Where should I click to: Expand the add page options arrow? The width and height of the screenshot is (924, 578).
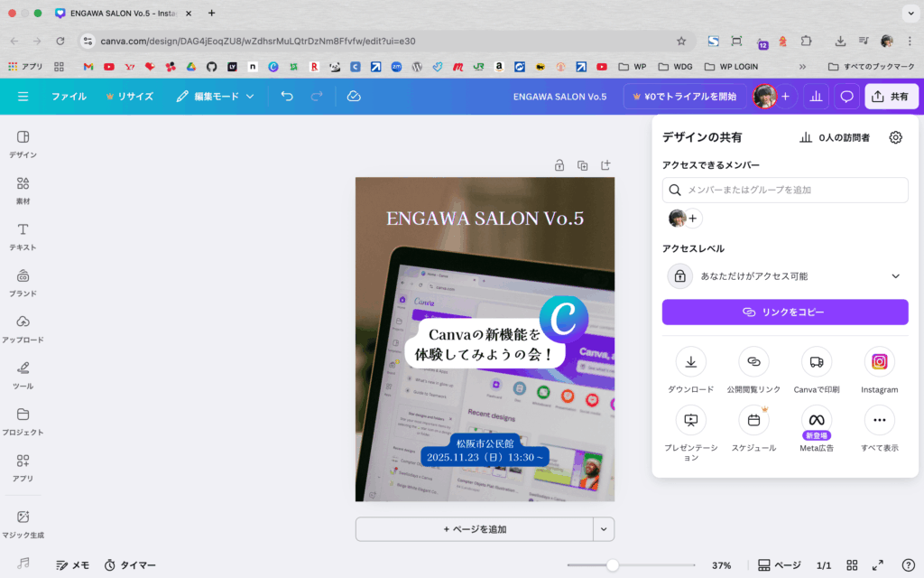[604, 529]
